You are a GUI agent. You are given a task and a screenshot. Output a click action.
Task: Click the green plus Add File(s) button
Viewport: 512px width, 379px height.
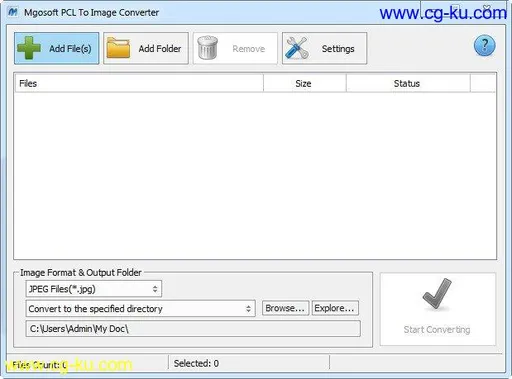point(57,48)
